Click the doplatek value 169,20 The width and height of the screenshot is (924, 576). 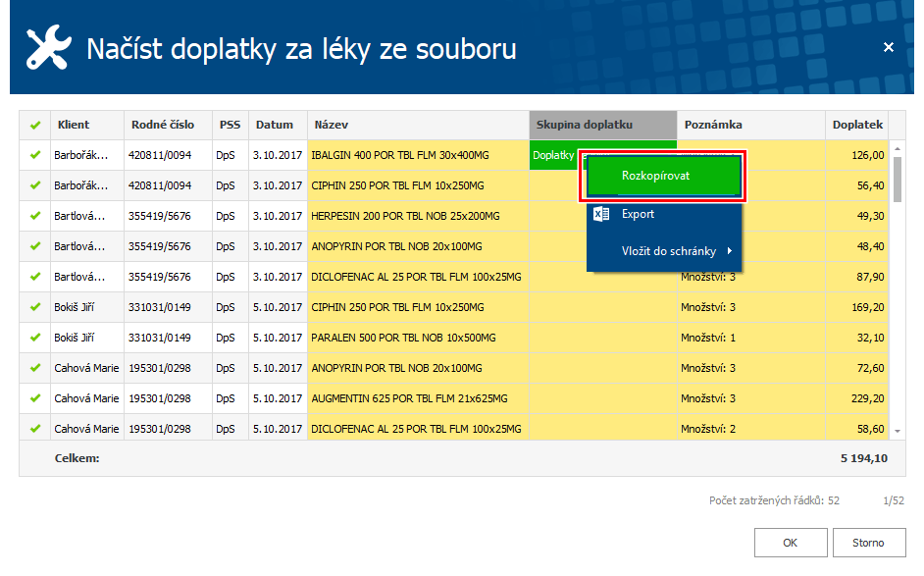point(868,307)
